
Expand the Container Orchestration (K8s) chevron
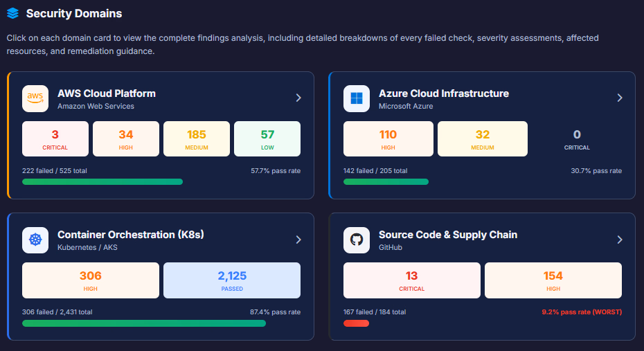(x=298, y=240)
